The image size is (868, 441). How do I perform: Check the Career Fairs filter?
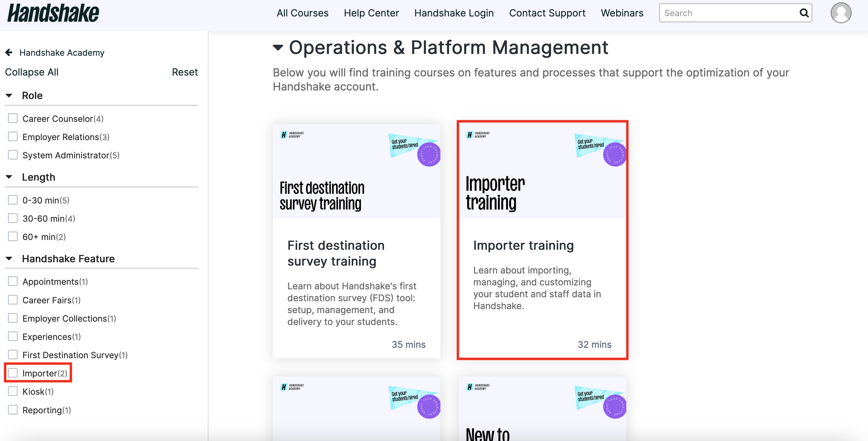13,300
